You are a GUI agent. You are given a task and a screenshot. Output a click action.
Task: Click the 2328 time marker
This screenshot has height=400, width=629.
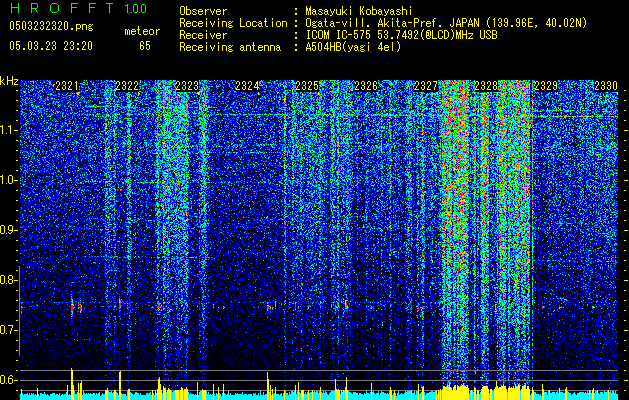pyautogui.click(x=486, y=86)
